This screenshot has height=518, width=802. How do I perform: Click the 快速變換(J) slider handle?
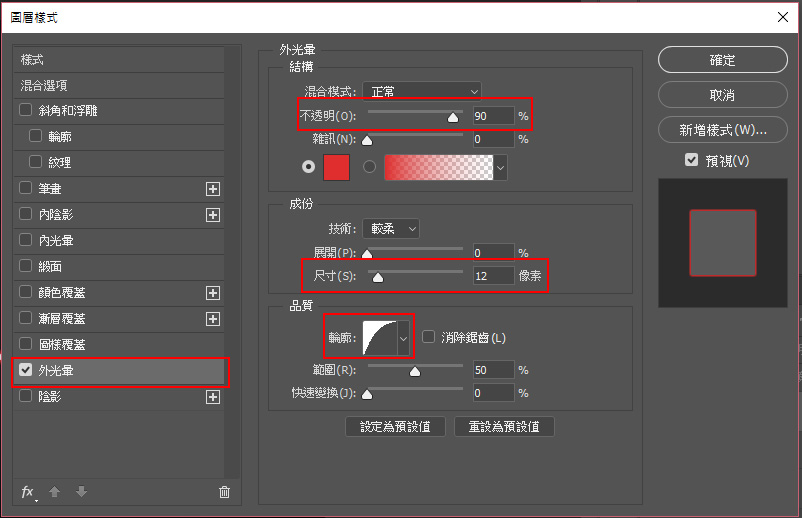(x=367, y=394)
